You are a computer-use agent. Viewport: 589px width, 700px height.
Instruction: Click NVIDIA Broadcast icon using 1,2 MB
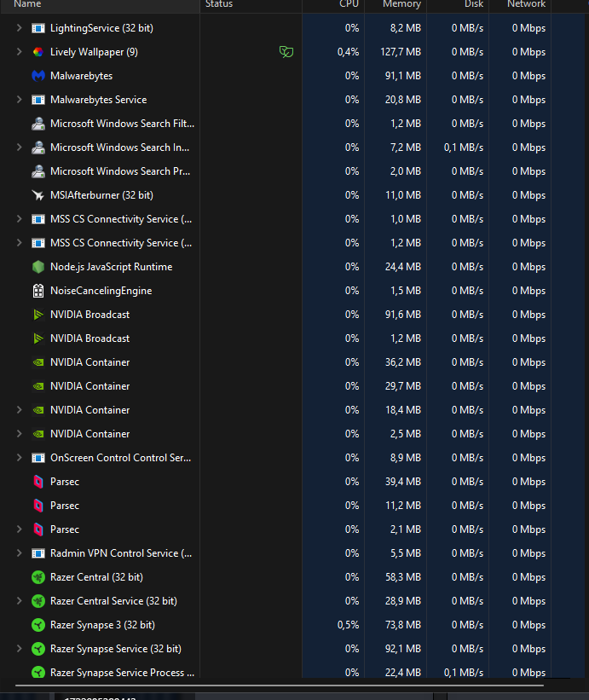click(38, 338)
